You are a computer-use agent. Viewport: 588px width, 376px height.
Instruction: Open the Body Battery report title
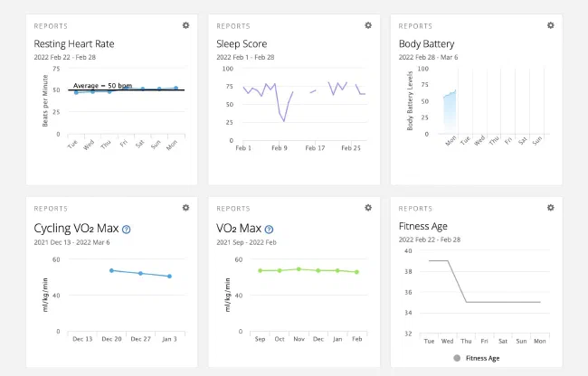pos(426,43)
